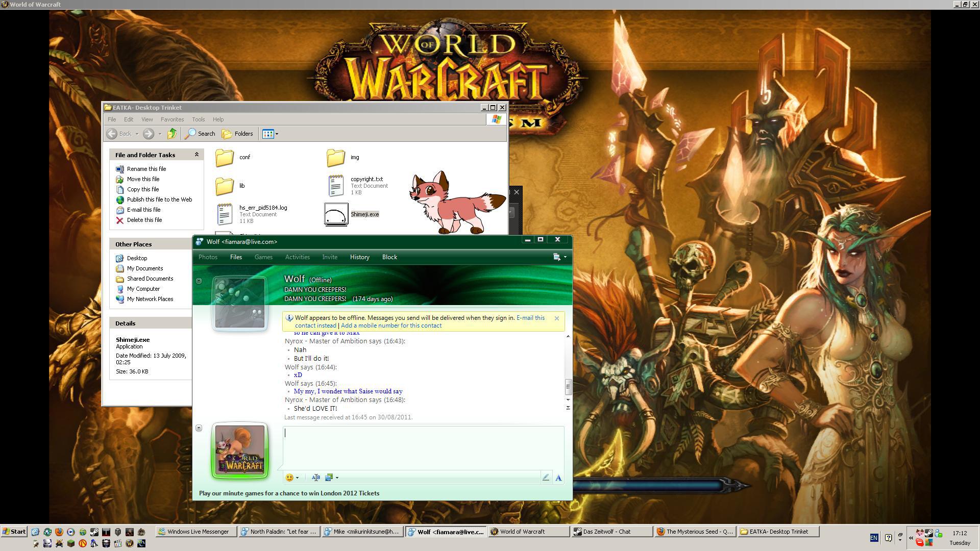The image size is (980, 551).
Task: Click Search in the Explorer toolbar
Action: pyautogui.click(x=200, y=134)
